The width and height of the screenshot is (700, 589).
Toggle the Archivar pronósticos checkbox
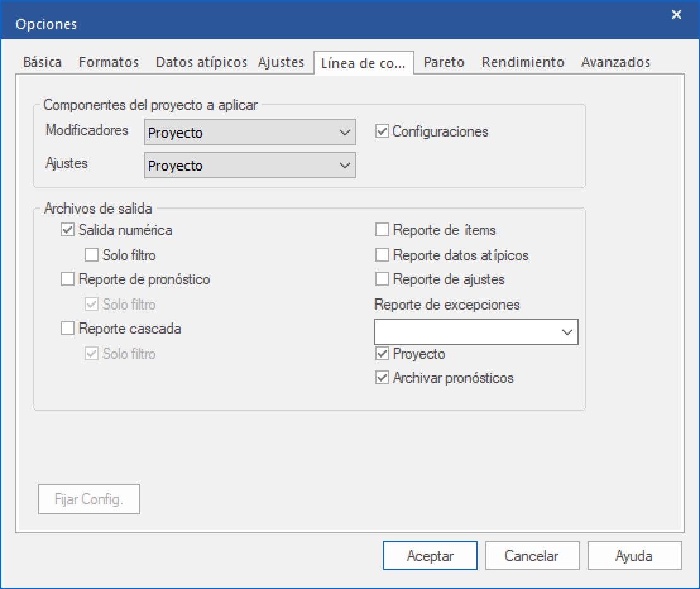[x=382, y=378]
